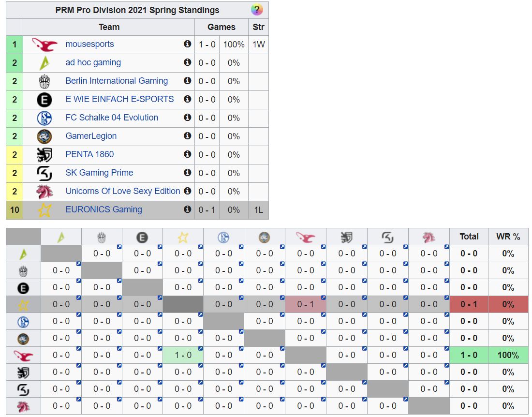This screenshot has width=532, height=417.
Task: Click the mousesports logo in standings
Action: (44, 45)
